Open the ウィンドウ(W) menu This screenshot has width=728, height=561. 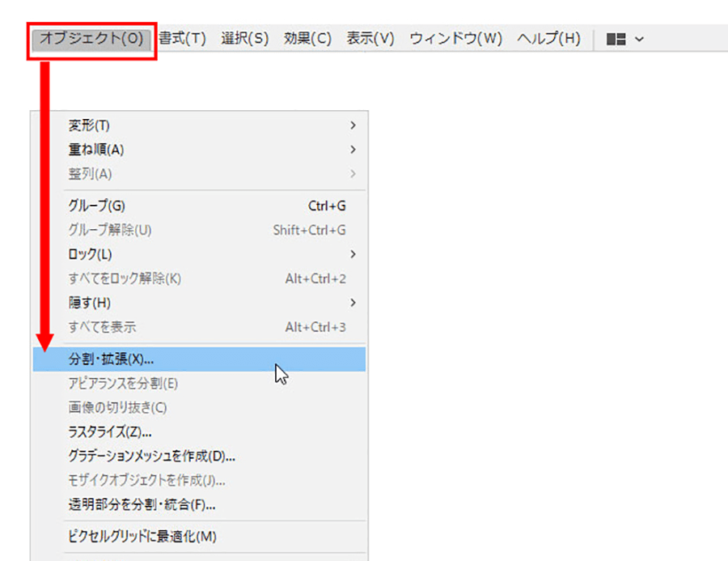(x=456, y=39)
